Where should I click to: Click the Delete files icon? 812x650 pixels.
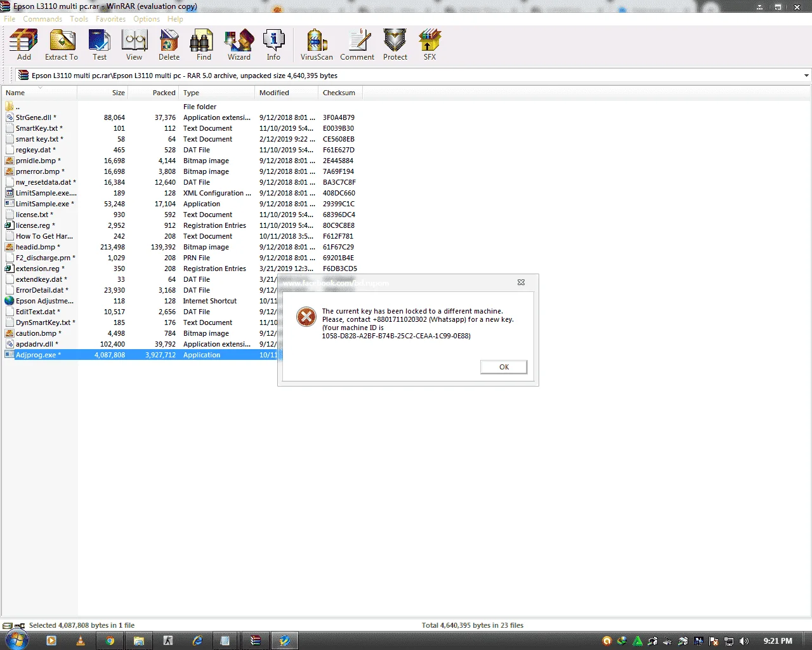coord(169,44)
